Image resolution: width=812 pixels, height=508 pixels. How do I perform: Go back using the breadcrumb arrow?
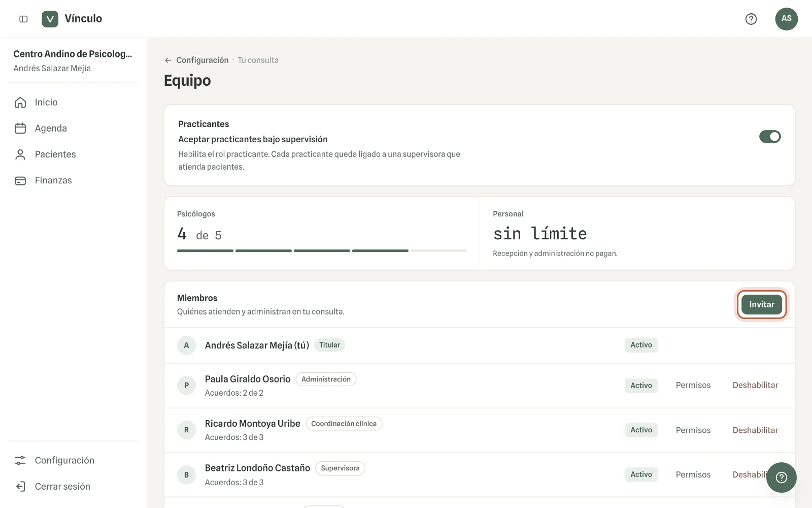[x=168, y=60]
